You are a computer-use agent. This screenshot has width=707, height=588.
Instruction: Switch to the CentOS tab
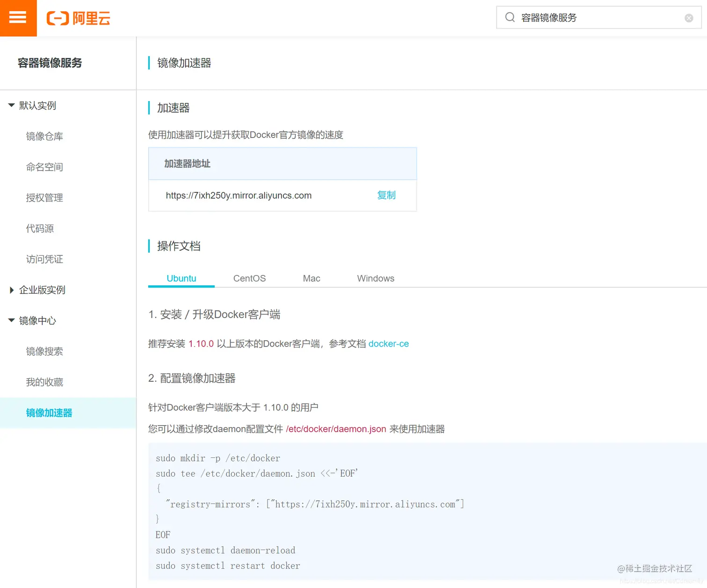[x=249, y=278]
